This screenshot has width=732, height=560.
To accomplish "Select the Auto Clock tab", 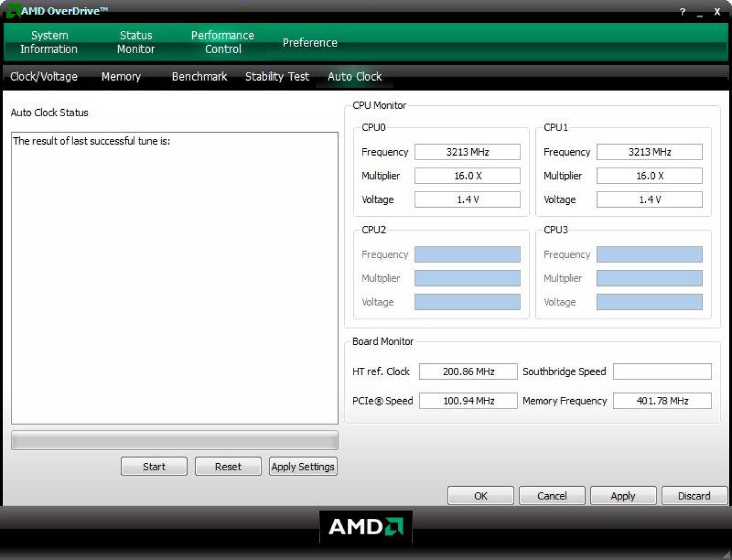I will [x=355, y=77].
